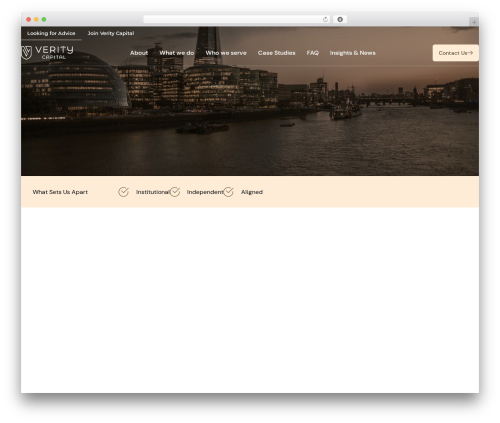Switch to Join Verity Capital tab
The width and height of the screenshot is (500, 423).
(x=111, y=33)
